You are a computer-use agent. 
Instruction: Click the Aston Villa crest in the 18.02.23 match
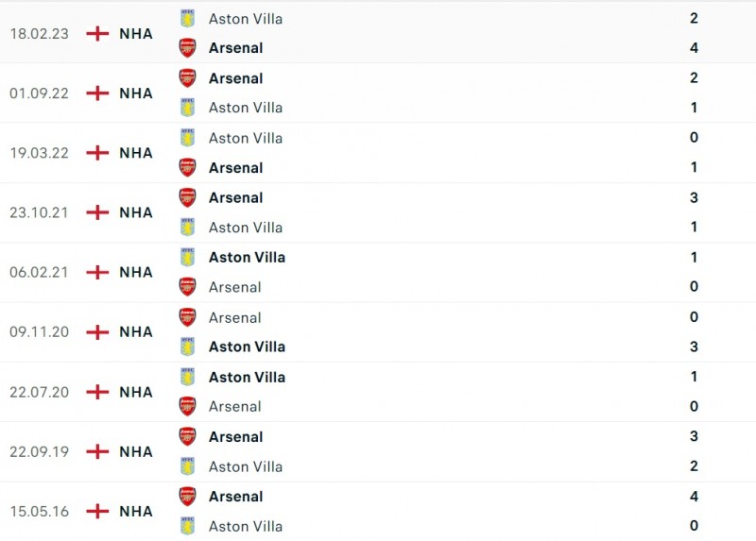coord(187,18)
